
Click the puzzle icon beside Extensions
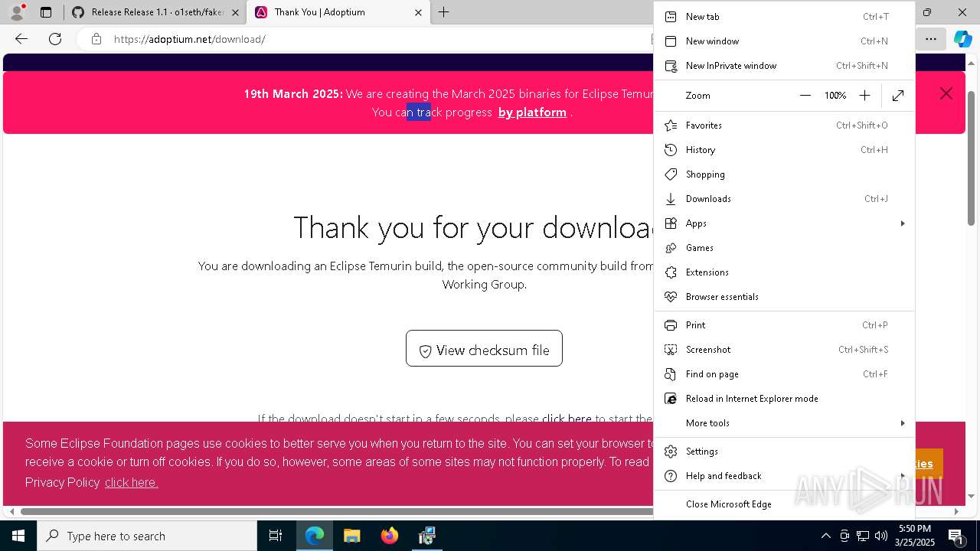tap(671, 272)
